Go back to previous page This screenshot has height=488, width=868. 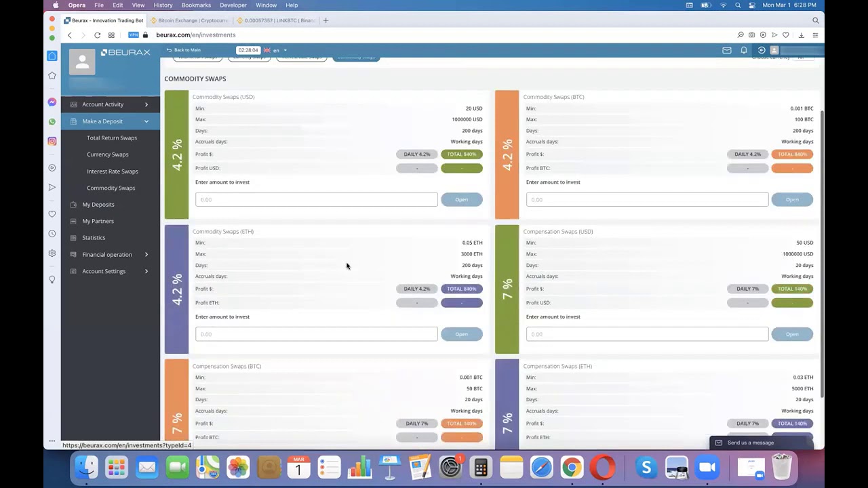click(x=69, y=35)
